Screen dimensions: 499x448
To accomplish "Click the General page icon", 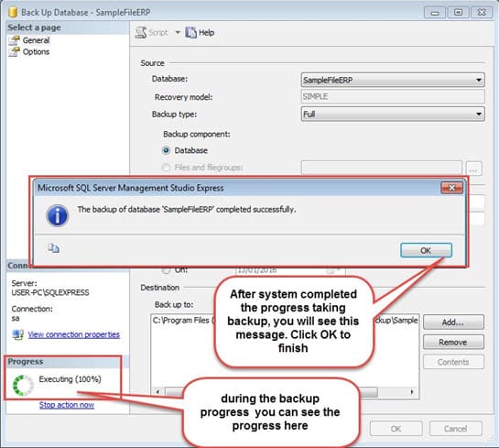I will (14, 40).
